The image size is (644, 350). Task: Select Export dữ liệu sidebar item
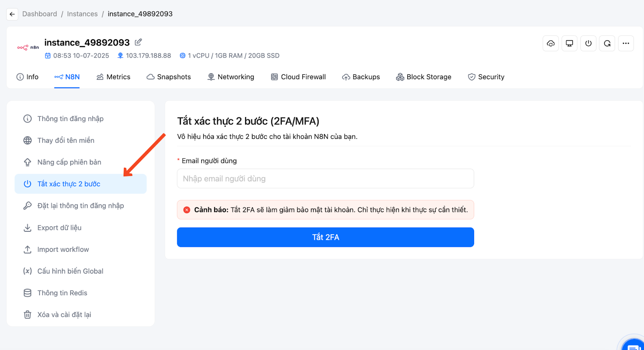click(80, 228)
